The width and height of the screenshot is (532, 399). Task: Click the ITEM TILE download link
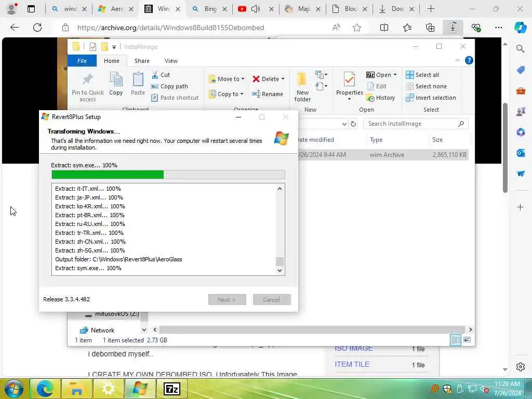tap(352, 364)
